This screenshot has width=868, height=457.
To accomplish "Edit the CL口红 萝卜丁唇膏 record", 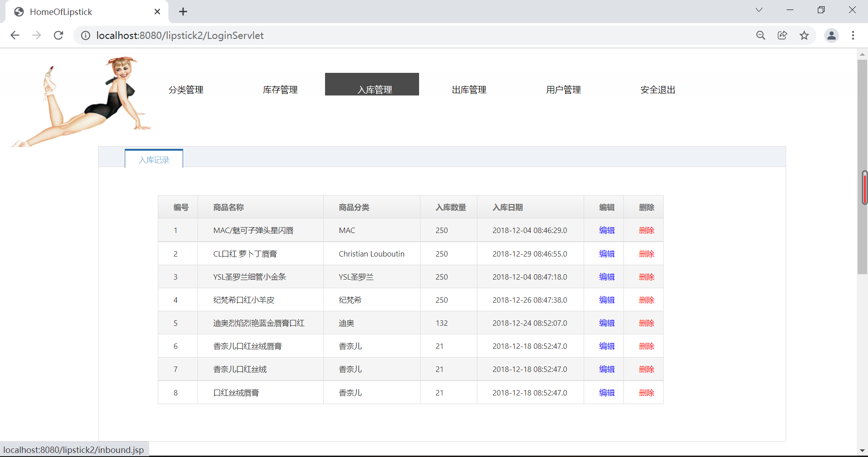I will [x=607, y=254].
